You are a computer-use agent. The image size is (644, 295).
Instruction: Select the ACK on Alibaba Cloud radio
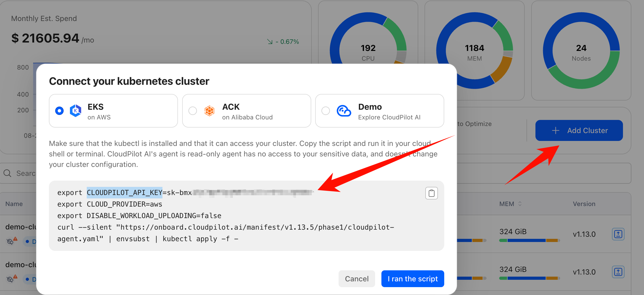coord(193,111)
